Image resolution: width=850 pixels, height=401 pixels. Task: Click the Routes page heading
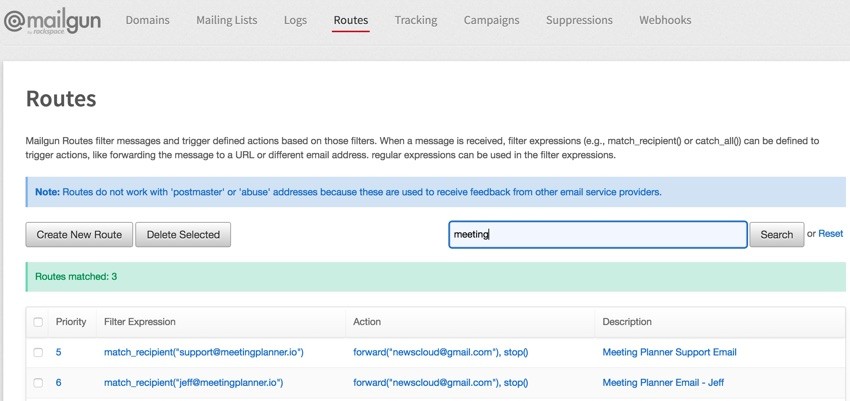(x=61, y=99)
